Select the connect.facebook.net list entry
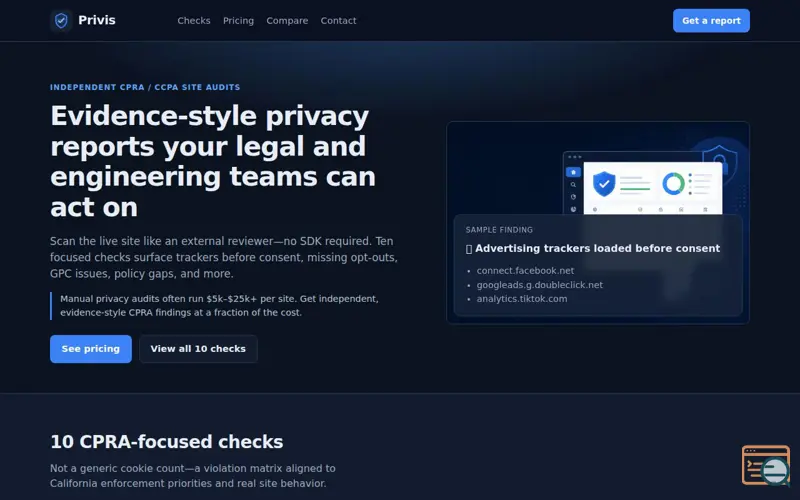The height and width of the screenshot is (500, 800). pos(525,271)
